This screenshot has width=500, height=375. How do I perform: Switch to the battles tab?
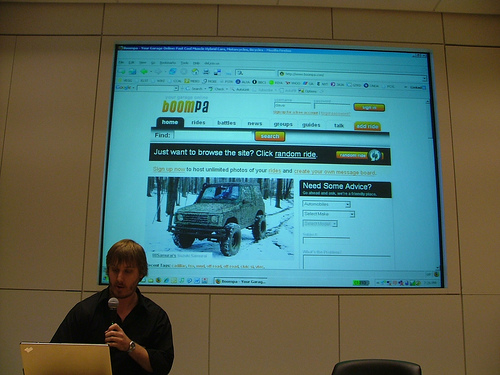(226, 123)
